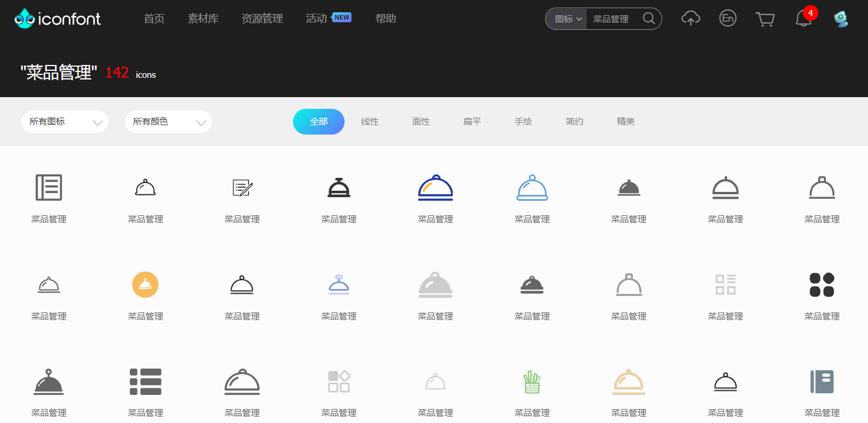Open the 图标 search type dropdown

[x=567, y=19]
